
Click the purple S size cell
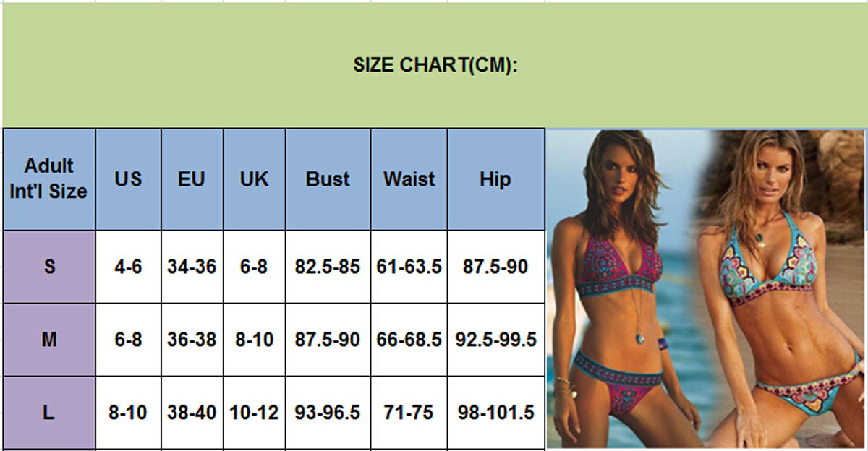49,267
